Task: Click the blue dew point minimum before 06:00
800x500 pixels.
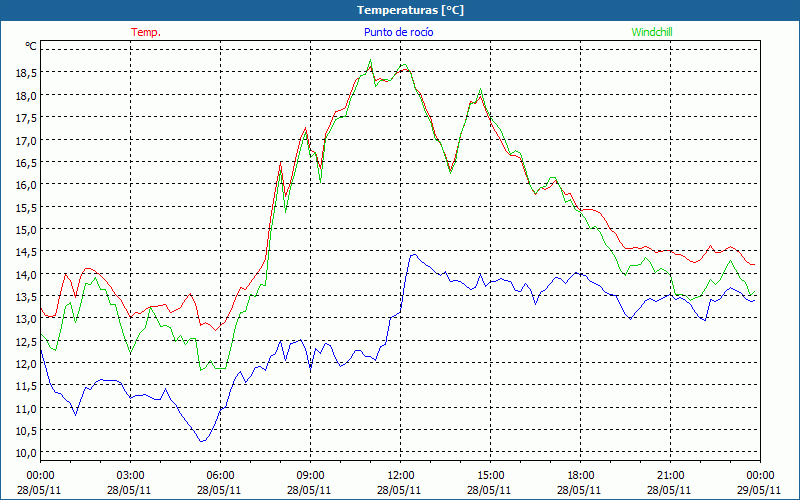Action: click(202, 441)
